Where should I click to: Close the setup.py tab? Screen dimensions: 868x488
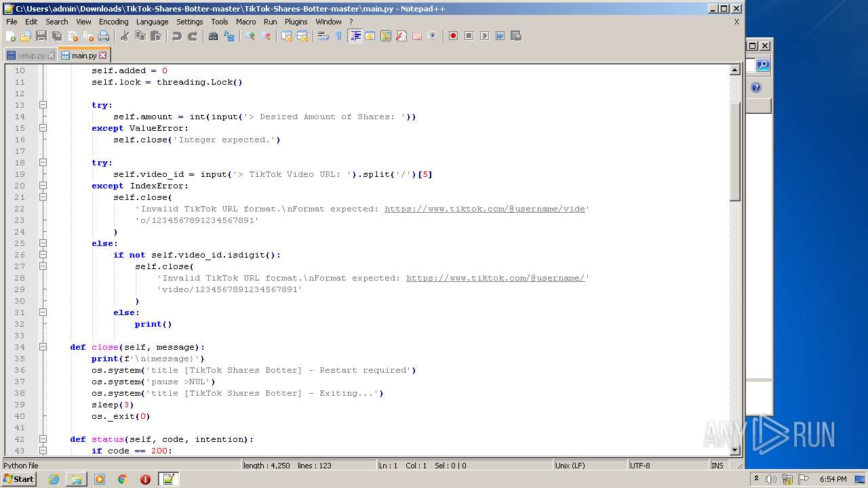(52, 56)
